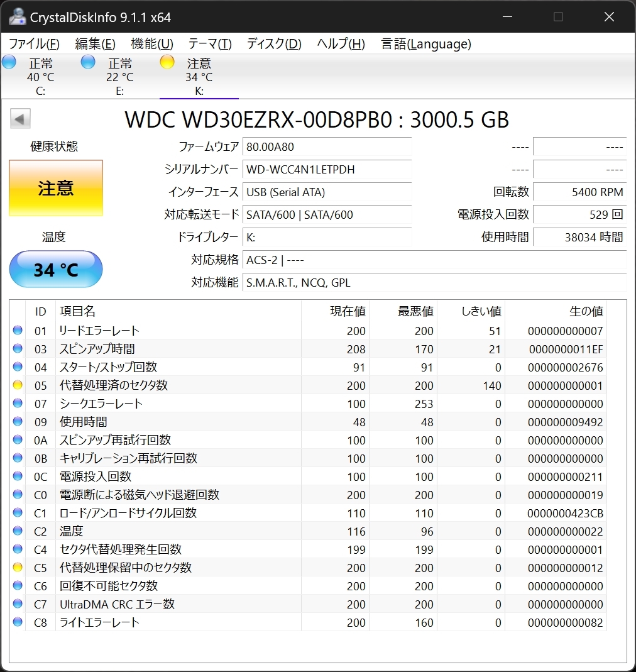Image resolution: width=636 pixels, height=672 pixels.
Task: Open the テーマ(T) menu
Action: click(x=210, y=44)
